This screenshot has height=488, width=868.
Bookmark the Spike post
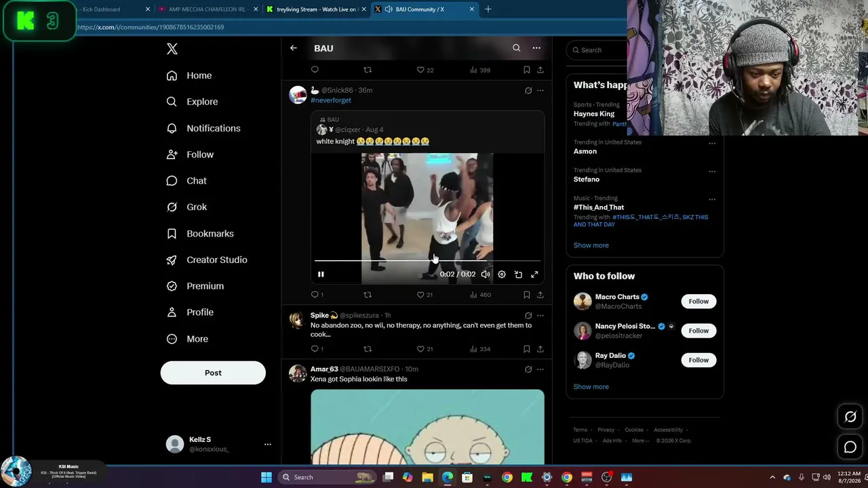[526, 349]
